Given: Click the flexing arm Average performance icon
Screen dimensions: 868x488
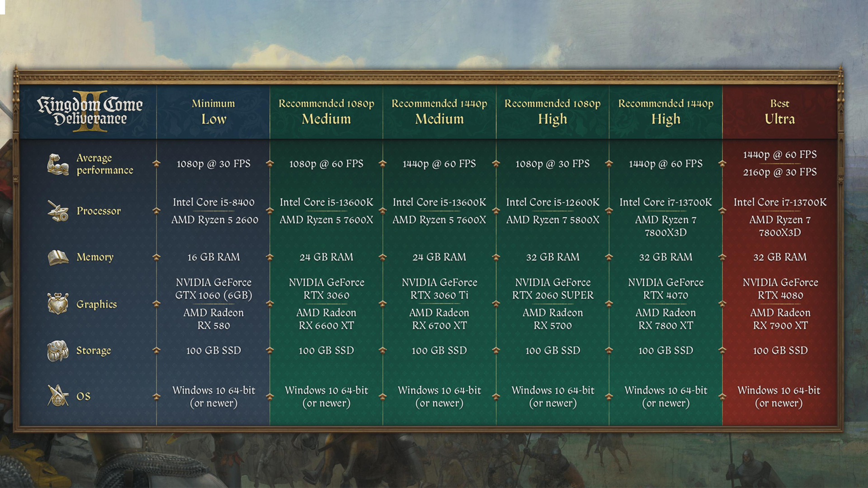Looking at the screenshot, I should point(58,164).
